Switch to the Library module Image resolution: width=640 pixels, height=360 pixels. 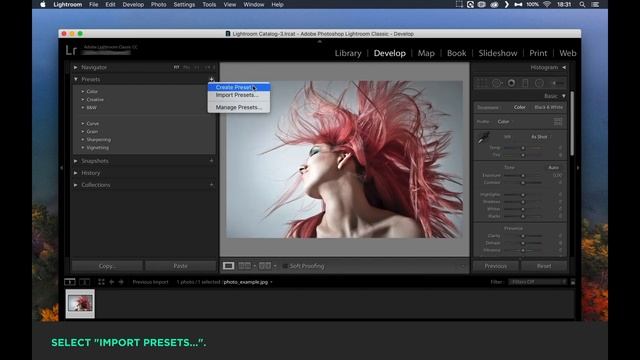tap(348, 53)
